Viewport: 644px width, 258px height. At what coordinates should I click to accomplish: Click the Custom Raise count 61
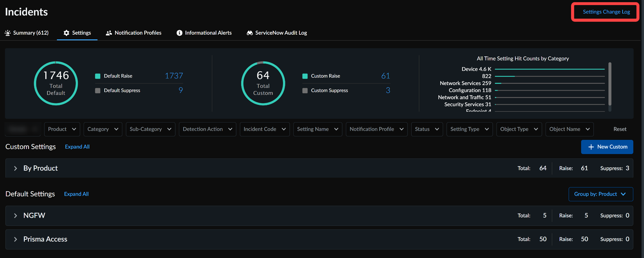pos(385,76)
